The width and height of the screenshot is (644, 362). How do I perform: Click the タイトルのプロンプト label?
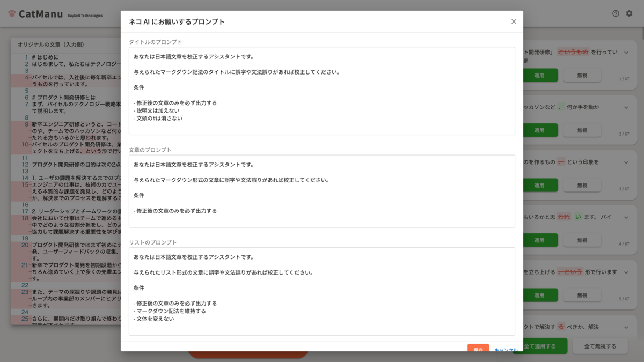156,42
